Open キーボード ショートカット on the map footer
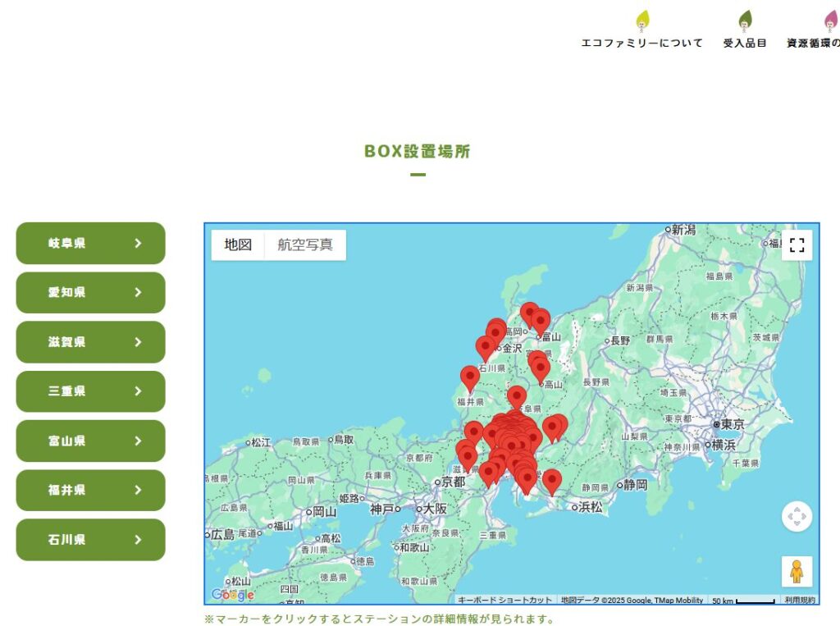The width and height of the screenshot is (840, 626). (504, 601)
